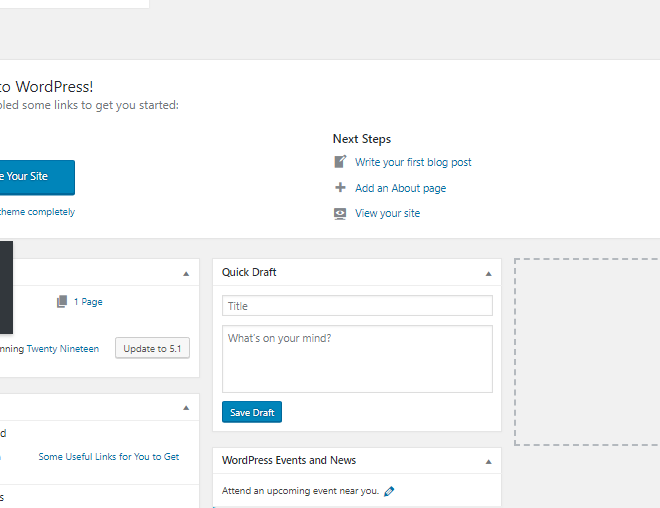Open the 1 Page link
The width and height of the screenshot is (660, 508).
(88, 302)
